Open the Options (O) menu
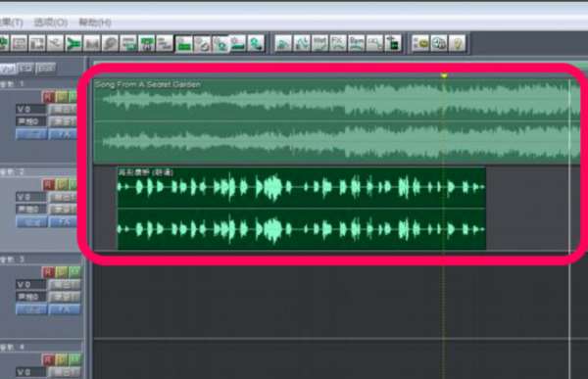 pos(51,23)
